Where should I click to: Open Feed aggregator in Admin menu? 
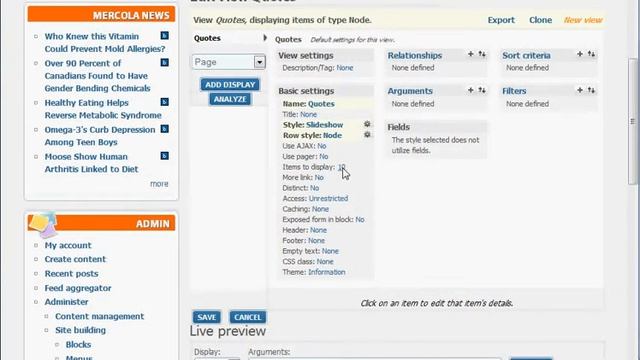coord(78,288)
